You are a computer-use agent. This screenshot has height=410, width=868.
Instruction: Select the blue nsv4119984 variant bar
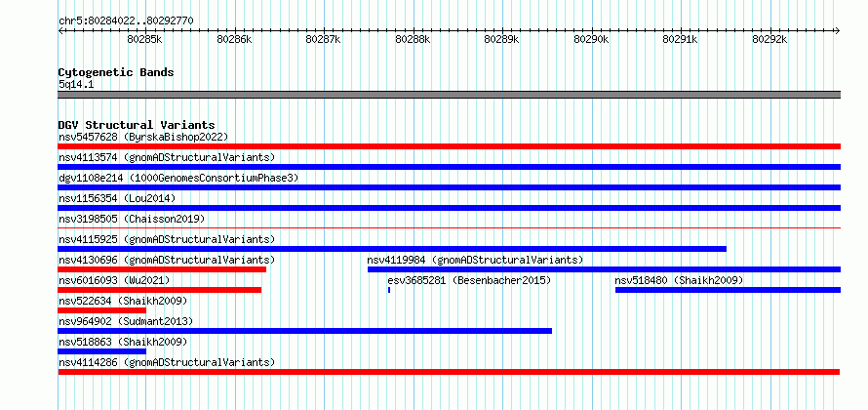coord(604,269)
